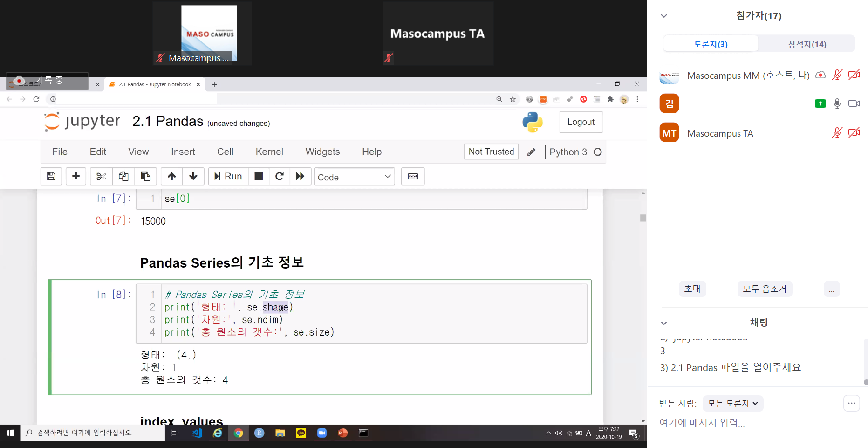Image resolution: width=868 pixels, height=448 pixels.
Task: Open the Code cell type dropdown
Action: point(354,177)
